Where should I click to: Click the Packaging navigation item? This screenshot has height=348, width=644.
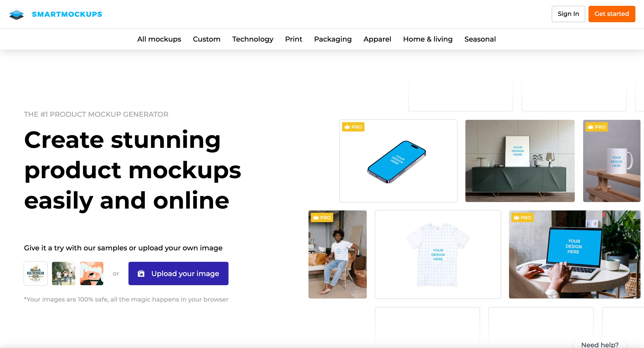pyautogui.click(x=333, y=39)
